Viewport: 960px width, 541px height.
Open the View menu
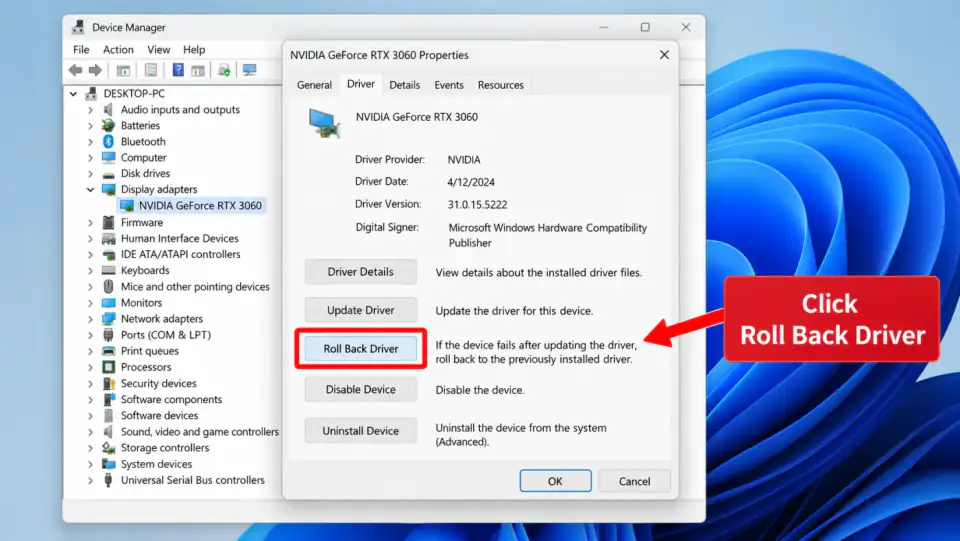pos(159,50)
